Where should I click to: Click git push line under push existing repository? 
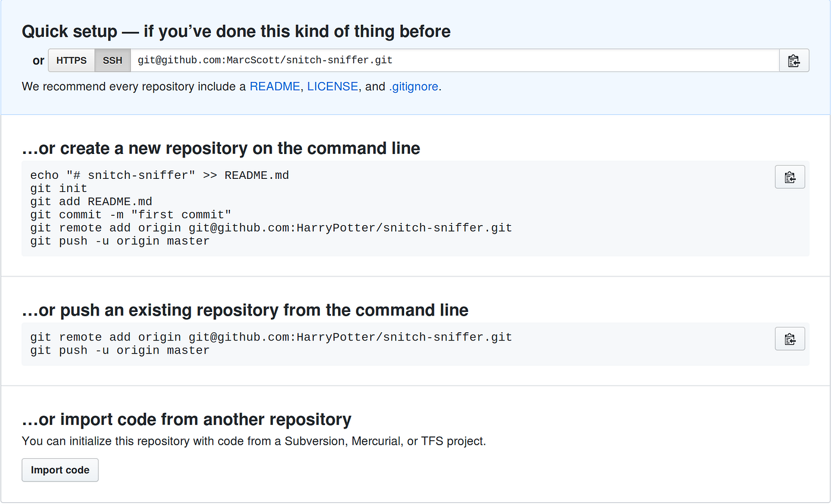coord(119,350)
